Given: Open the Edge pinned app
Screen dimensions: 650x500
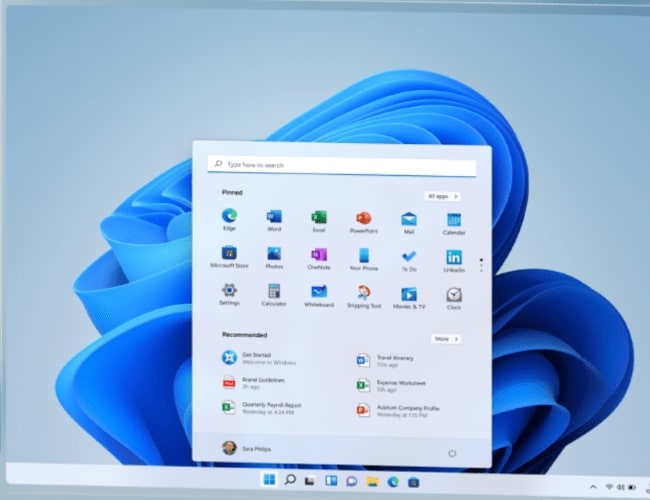Looking at the screenshot, I should pyautogui.click(x=229, y=220).
